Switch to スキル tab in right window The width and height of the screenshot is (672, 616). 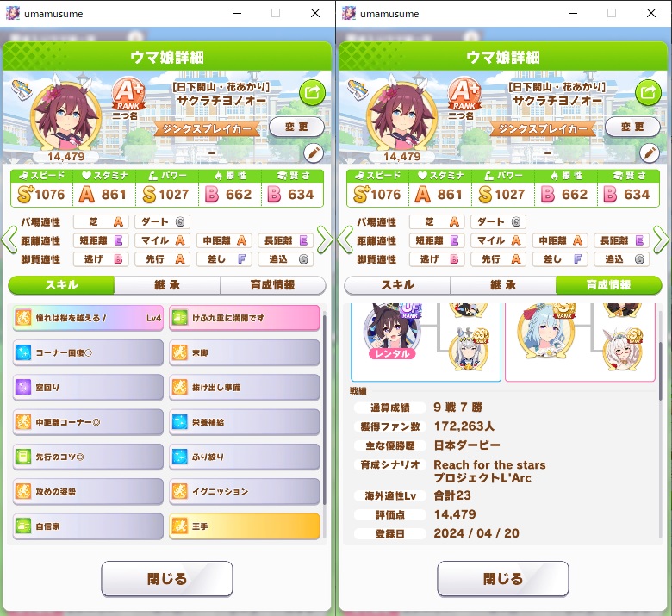coord(397,284)
